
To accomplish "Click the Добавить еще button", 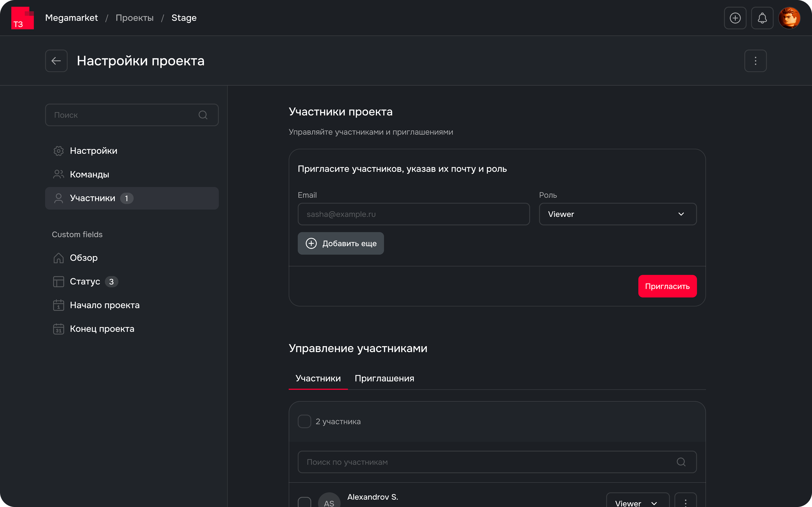I will click(x=341, y=244).
